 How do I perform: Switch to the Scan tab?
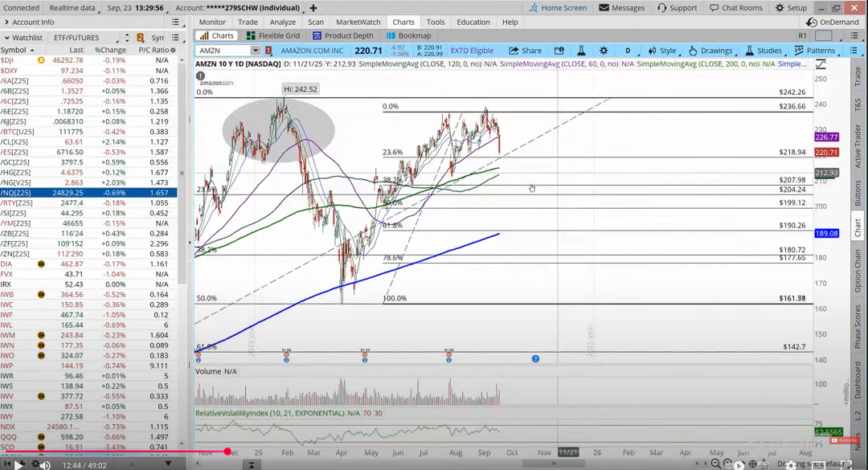click(x=316, y=22)
